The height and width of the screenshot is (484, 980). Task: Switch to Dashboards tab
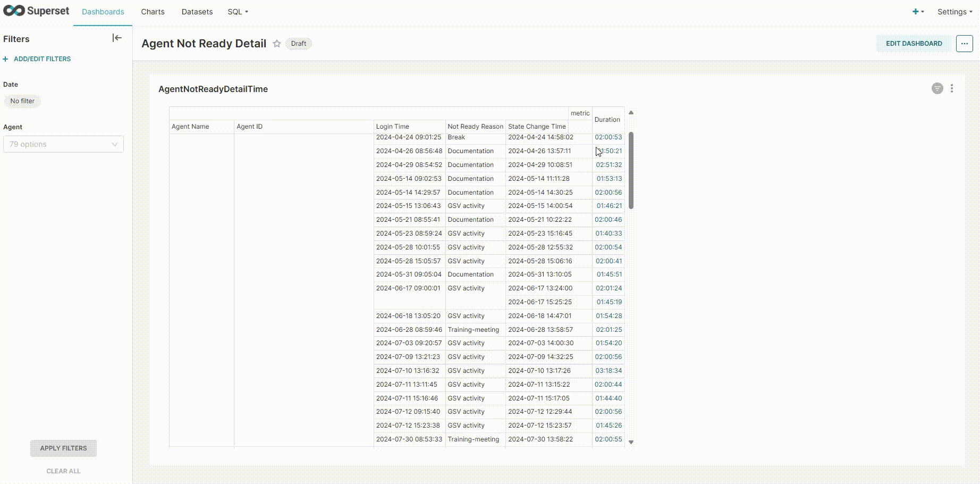click(103, 12)
